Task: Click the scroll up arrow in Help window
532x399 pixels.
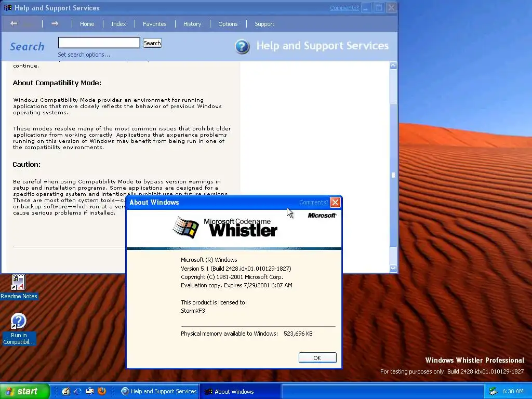Action: pyautogui.click(x=393, y=65)
